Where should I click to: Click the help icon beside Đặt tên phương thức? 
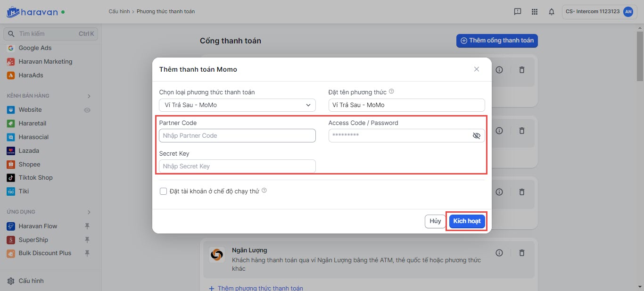(x=391, y=92)
